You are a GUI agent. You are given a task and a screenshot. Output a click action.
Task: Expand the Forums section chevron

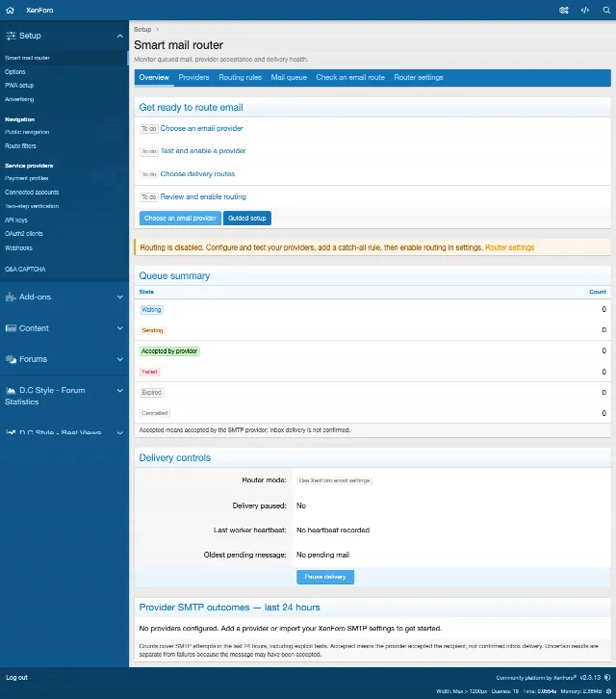tap(120, 359)
